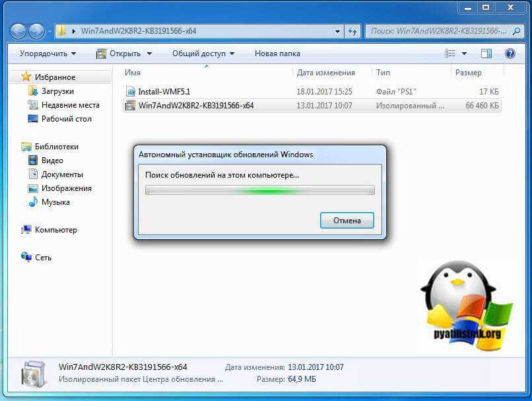Open recent pages dropdown beside navigation arrows
Screen dimensions: 532x401
[50, 32]
